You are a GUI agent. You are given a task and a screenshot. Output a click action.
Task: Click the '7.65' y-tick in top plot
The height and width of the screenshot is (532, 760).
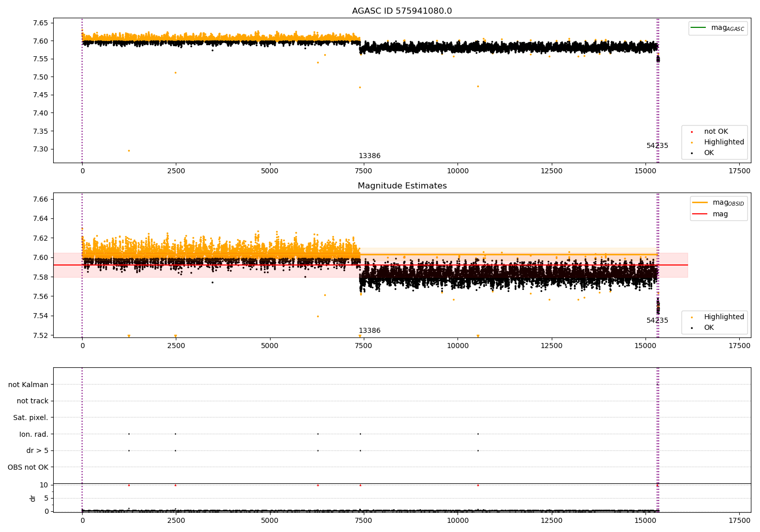click(x=41, y=23)
